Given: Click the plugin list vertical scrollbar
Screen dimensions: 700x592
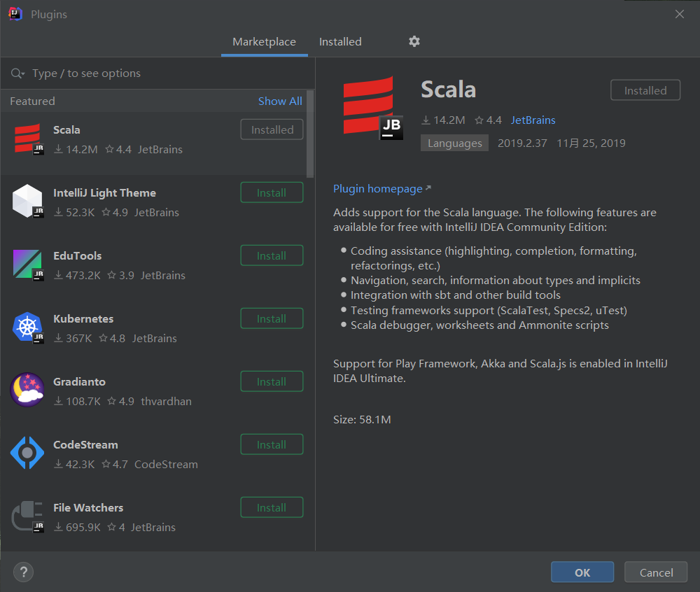Looking at the screenshot, I should 310,134.
